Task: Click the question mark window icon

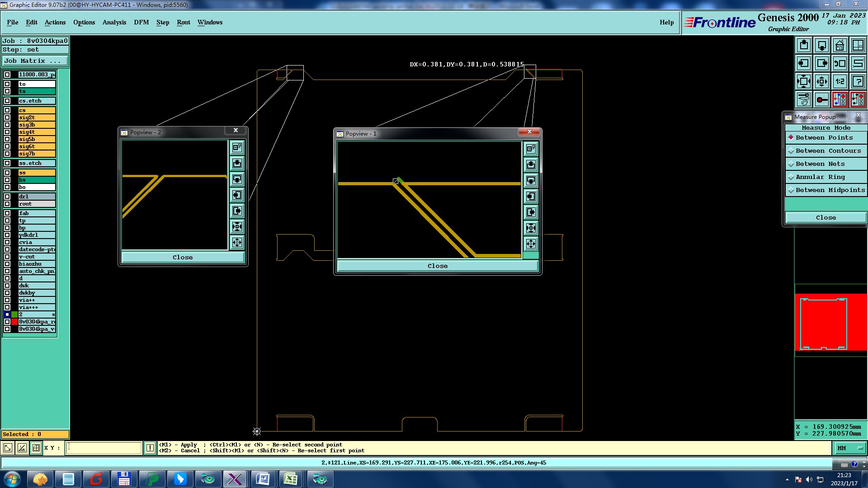Action: tap(858, 81)
